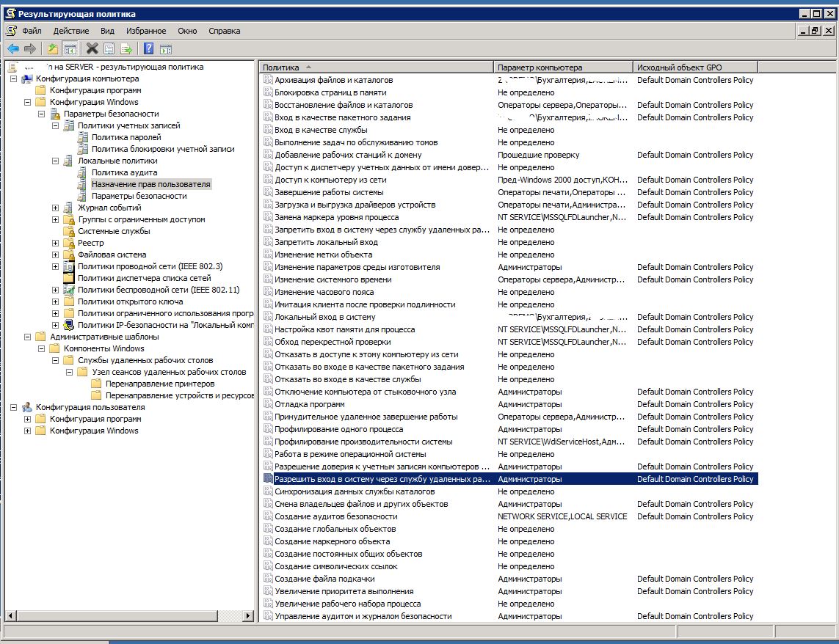
Task: Click the Delete (X) toolbar icon
Action: (x=92, y=48)
